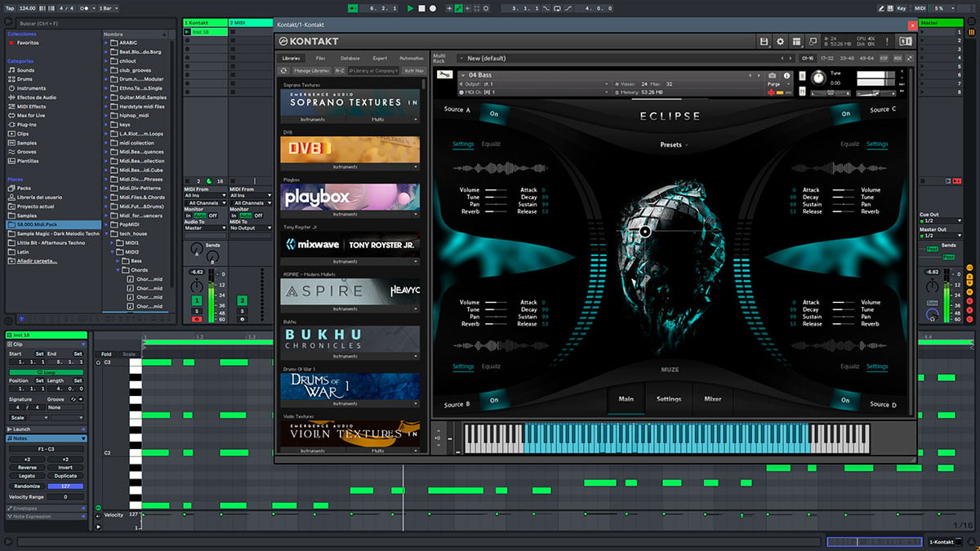This screenshot has height=551, width=980.
Task: Click the Kontakt warning exclamation icon
Action: pyautogui.click(x=889, y=41)
